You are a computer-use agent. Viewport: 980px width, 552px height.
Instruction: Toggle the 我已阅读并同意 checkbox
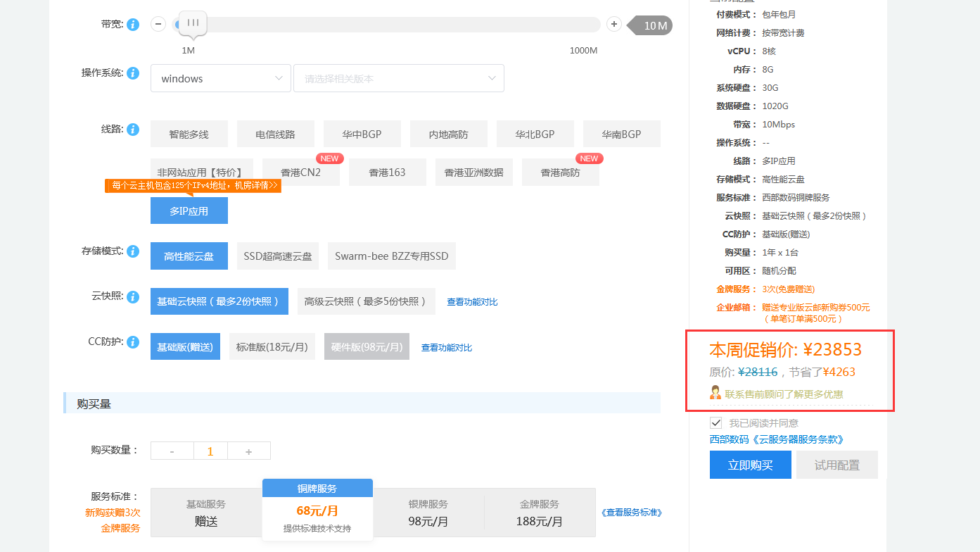tap(716, 422)
